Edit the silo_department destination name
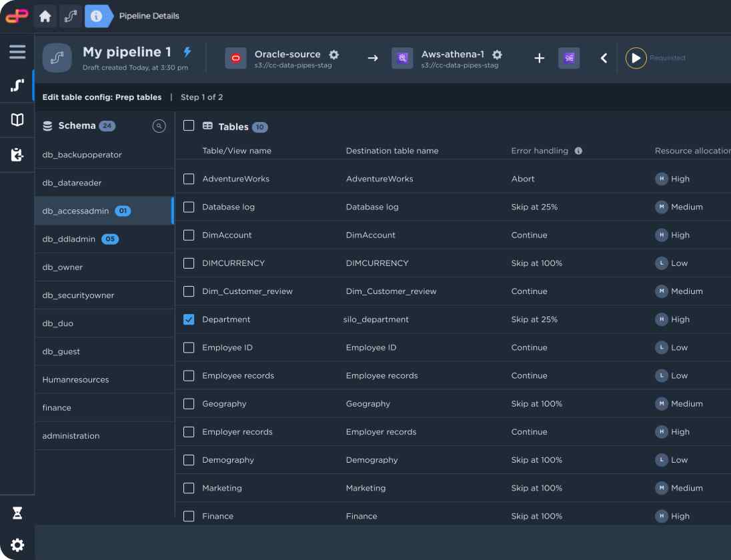Image resolution: width=731 pixels, height=560 pixels. (376, 319)
